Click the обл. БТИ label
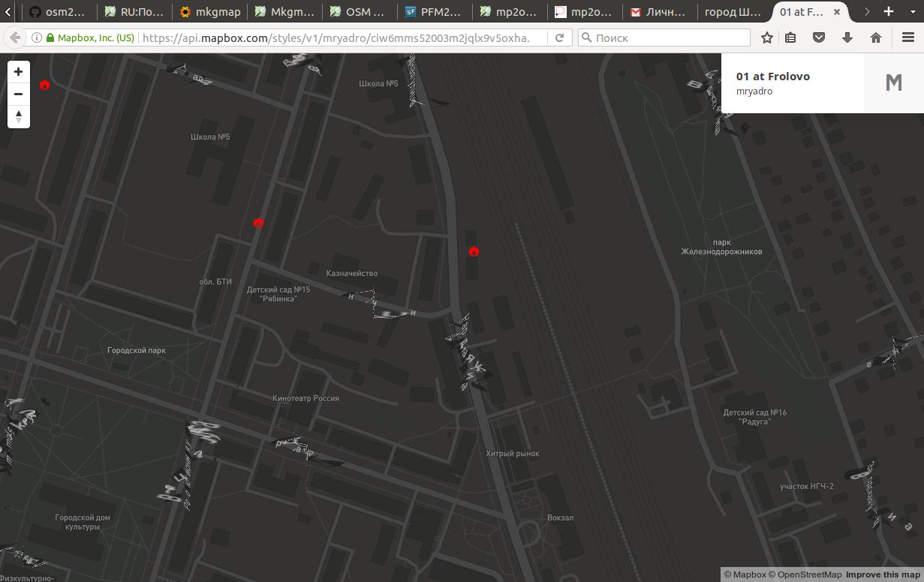Viewport: 924px width, 582px height. pos(215,282)
